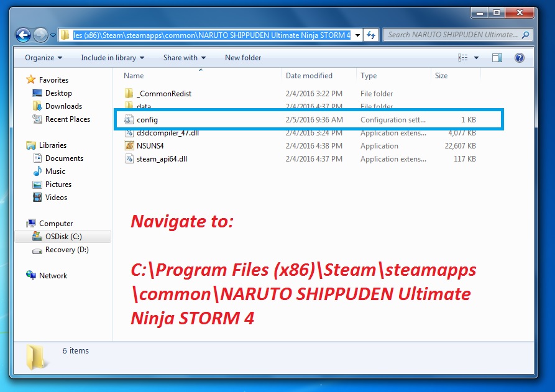Image resolution: width=555 pixels, height=392 pixels.
Task: Go to Desktop in Favorites
Action: click(x=59, y=93)
